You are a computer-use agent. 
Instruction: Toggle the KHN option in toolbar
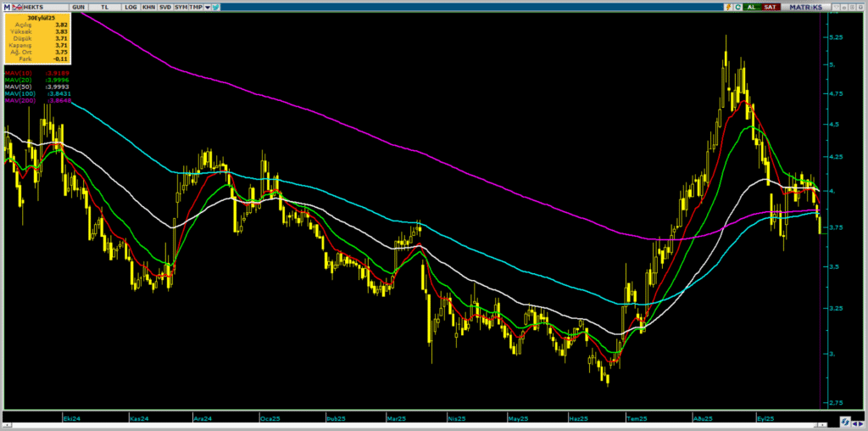[148, 6]
